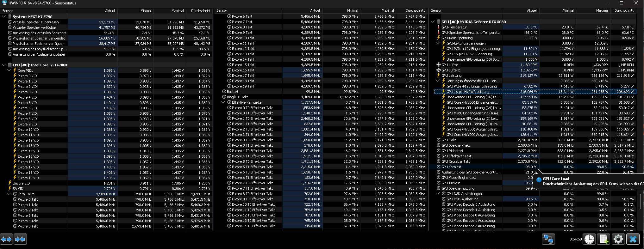644x249 pixels.
Task: Collapse the GPU [#0] NVIDIA GeForce RTX 5080 group
Action: pyautogui.click(x=433, y=22)
